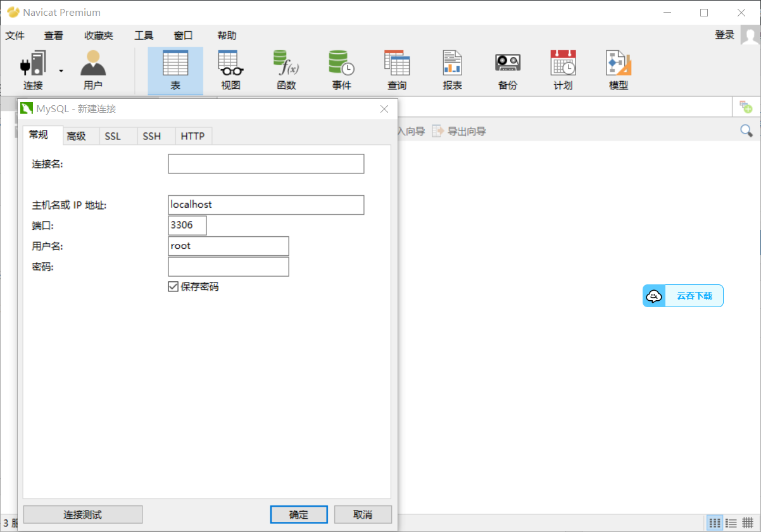Expand the 连接 dropdown arrow

[61, 70]
